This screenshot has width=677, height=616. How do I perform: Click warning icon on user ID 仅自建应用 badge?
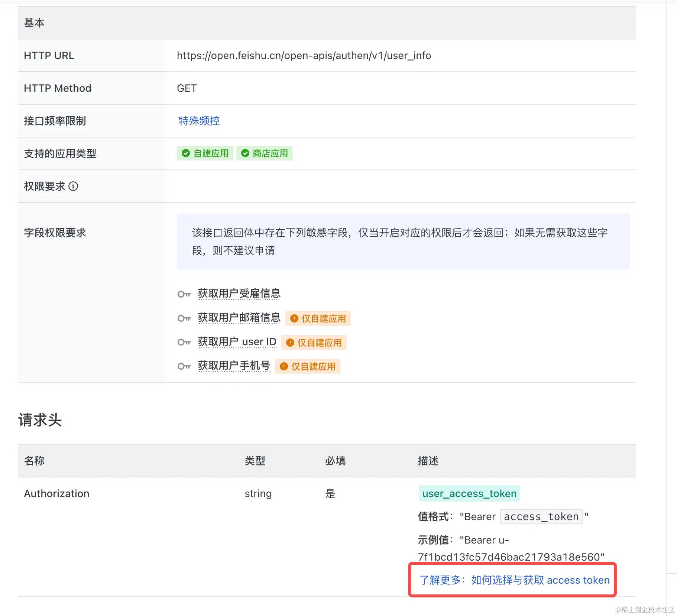(x=290, y=343)
